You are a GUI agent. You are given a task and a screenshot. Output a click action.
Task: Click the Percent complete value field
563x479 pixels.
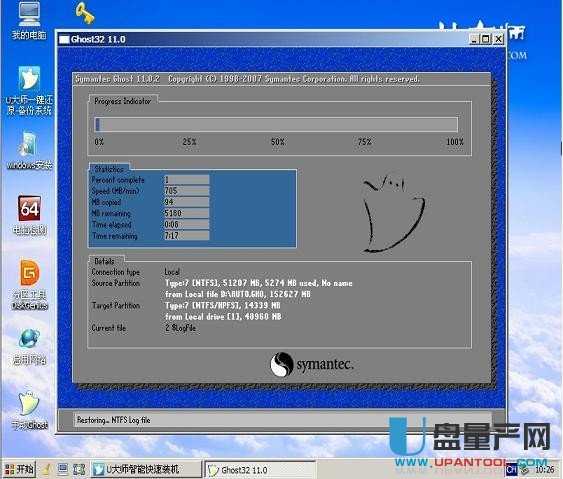click(x=186, y=180)
